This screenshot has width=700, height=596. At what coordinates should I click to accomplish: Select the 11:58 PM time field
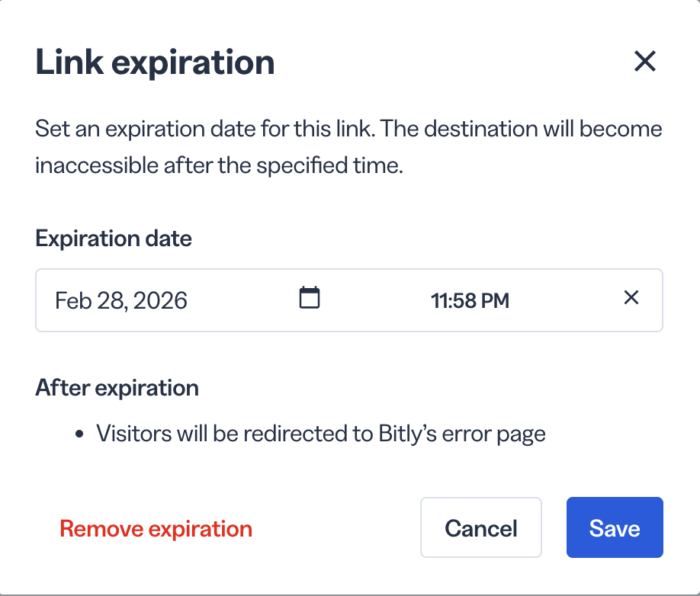470,301
